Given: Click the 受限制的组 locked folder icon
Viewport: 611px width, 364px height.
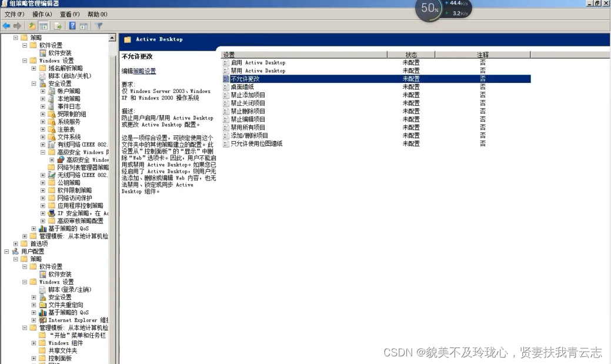Looking at the screenshot, I should click(51, 114).
